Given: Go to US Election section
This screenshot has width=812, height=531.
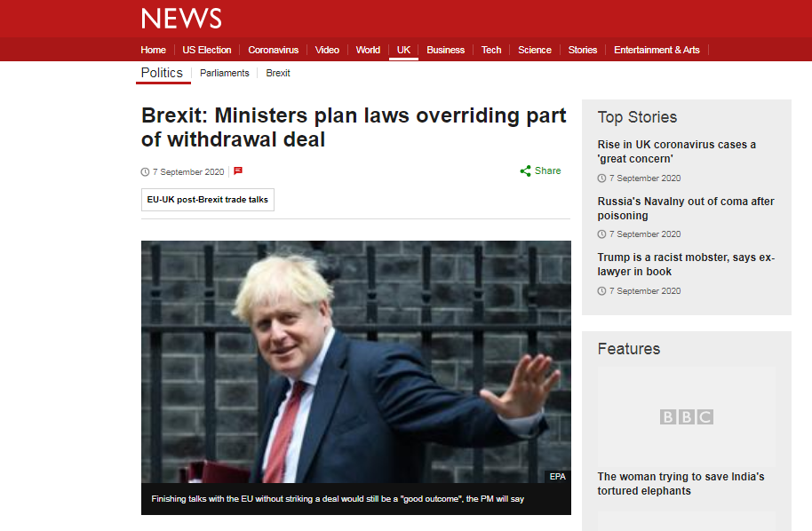Looking at the screenshot, I should click(207, 50).
